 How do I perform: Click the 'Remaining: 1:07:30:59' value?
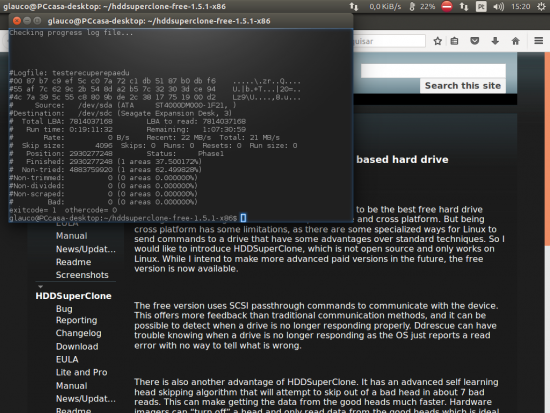pyautogui.click(x=196, y=129)
